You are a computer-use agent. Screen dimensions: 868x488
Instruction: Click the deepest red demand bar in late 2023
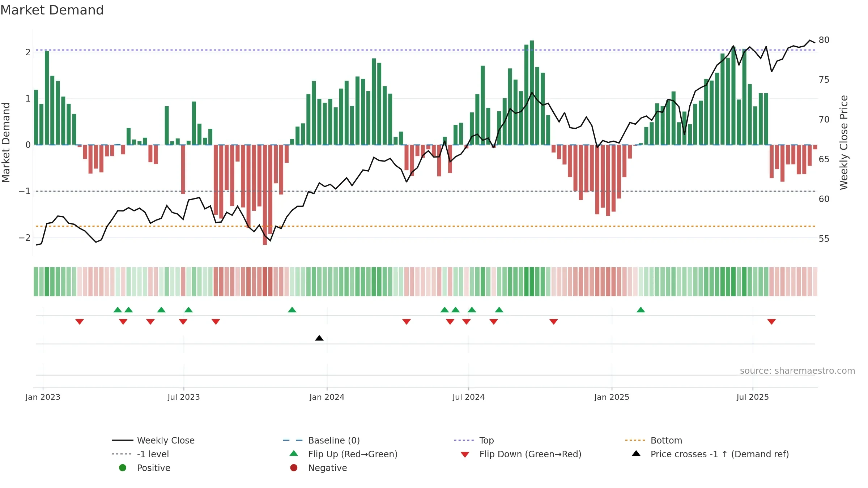pos(265,195)
